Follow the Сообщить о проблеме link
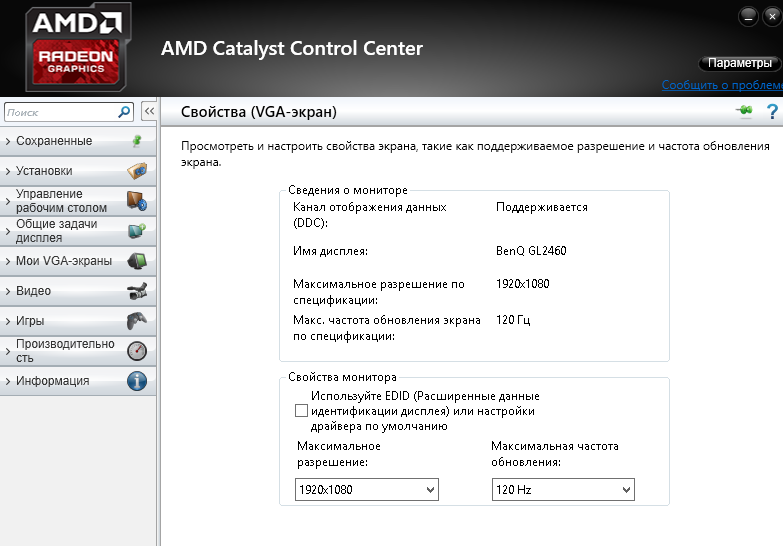Viewport: 783px width, 546px height. pos(722,85)
